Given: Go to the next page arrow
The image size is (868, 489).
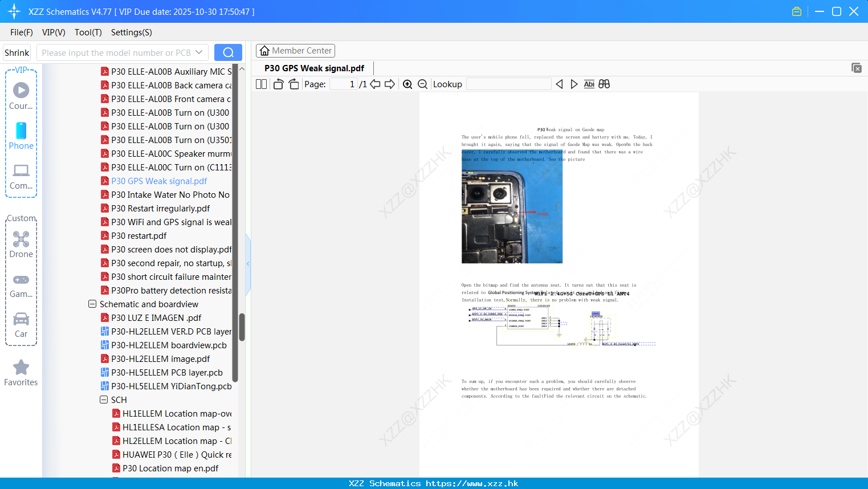Looking at the screenshot, I should (390, 84).
